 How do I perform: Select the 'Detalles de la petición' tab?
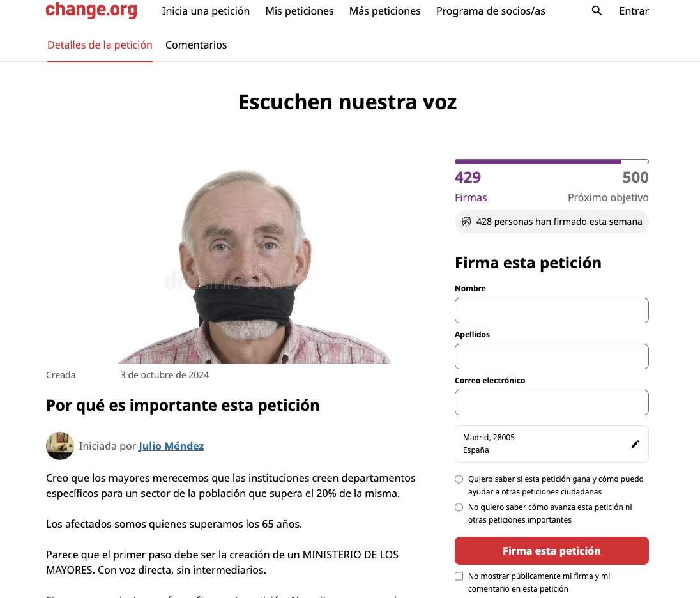tap(100, 45)
